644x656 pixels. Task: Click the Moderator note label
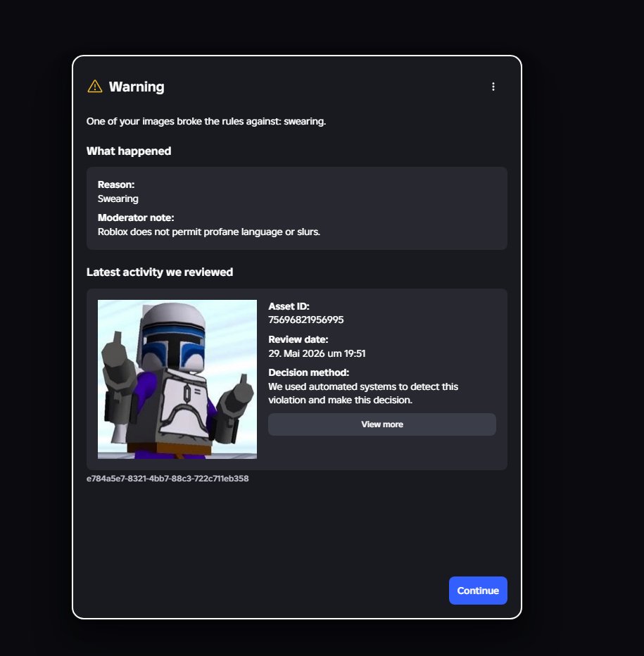[136, 217]
